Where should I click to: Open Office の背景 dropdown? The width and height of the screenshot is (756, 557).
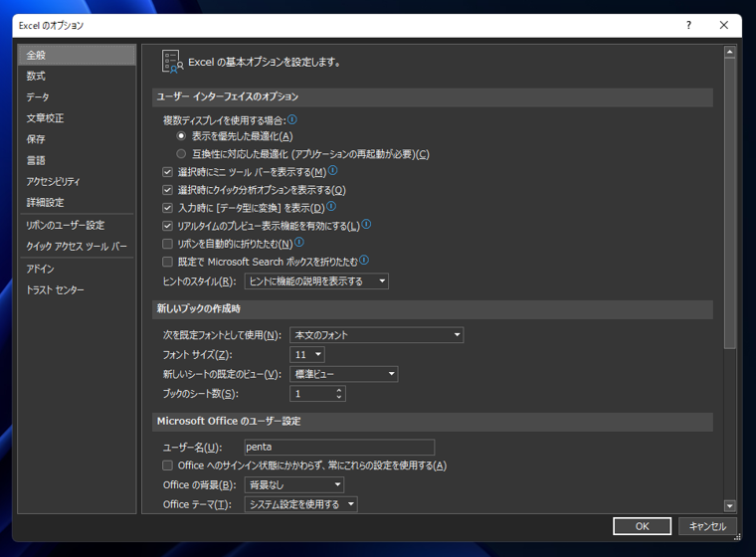tap(294, 484)
